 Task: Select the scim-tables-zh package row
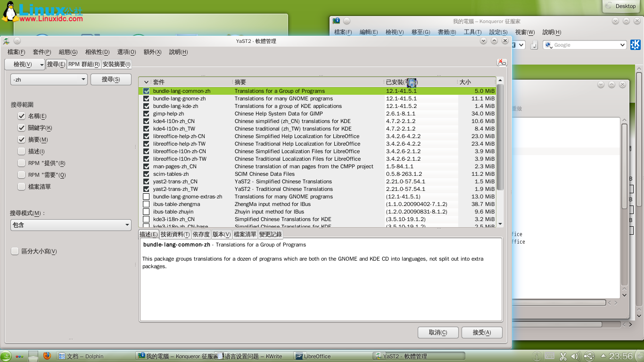click(x=317, y=174)
